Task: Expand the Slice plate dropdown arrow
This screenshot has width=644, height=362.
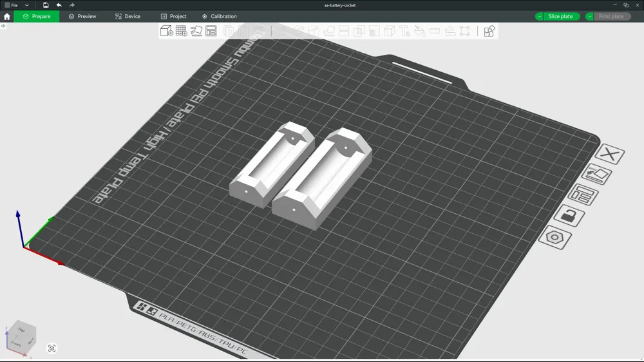Action: coord(539,17)
